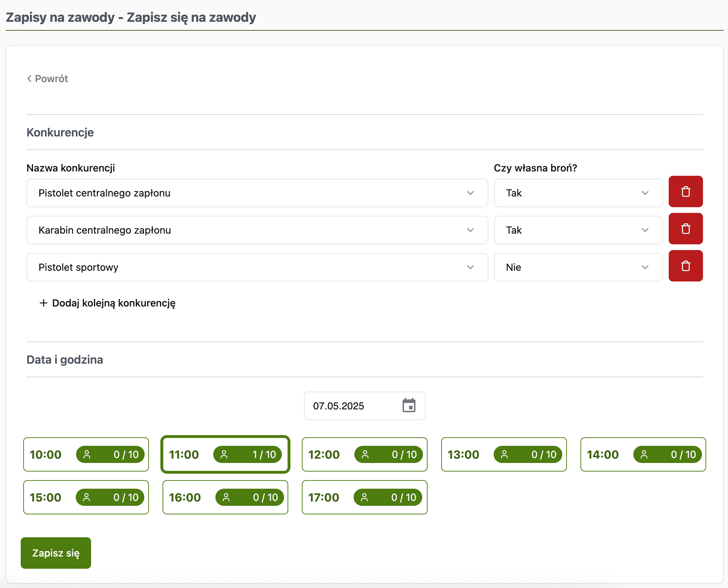Open the Nie own-weapon dropdown
Screen dimensions: 728x588
point(578,267)
